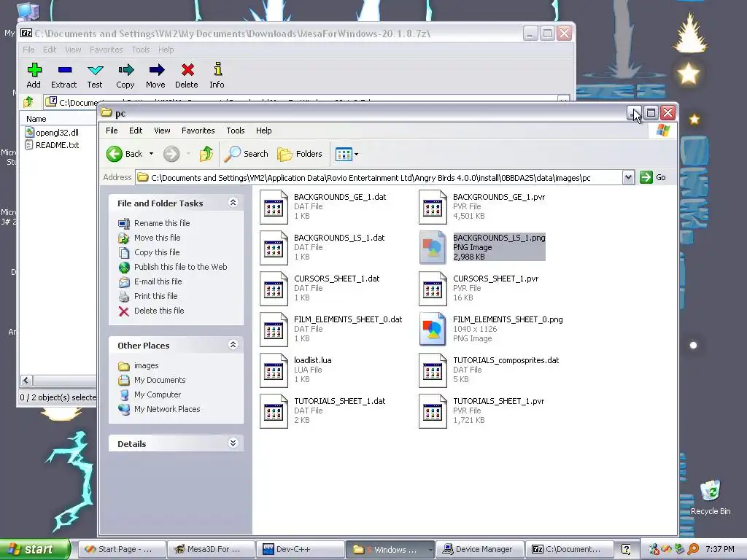Collapse the File and Folder Tasks panel
Screen dimensions: 747x560
tap(233, 203)
